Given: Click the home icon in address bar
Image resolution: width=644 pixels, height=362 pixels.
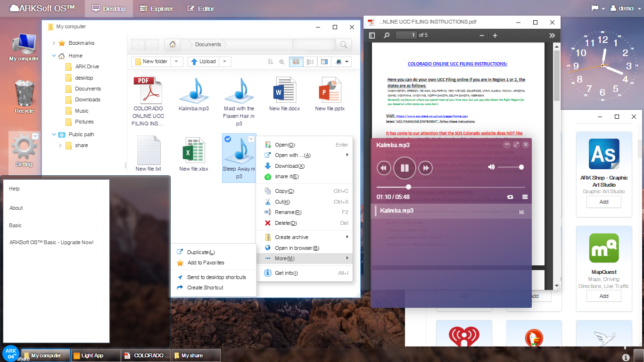Looking at the screenshot, I should (x=173, y=44).
